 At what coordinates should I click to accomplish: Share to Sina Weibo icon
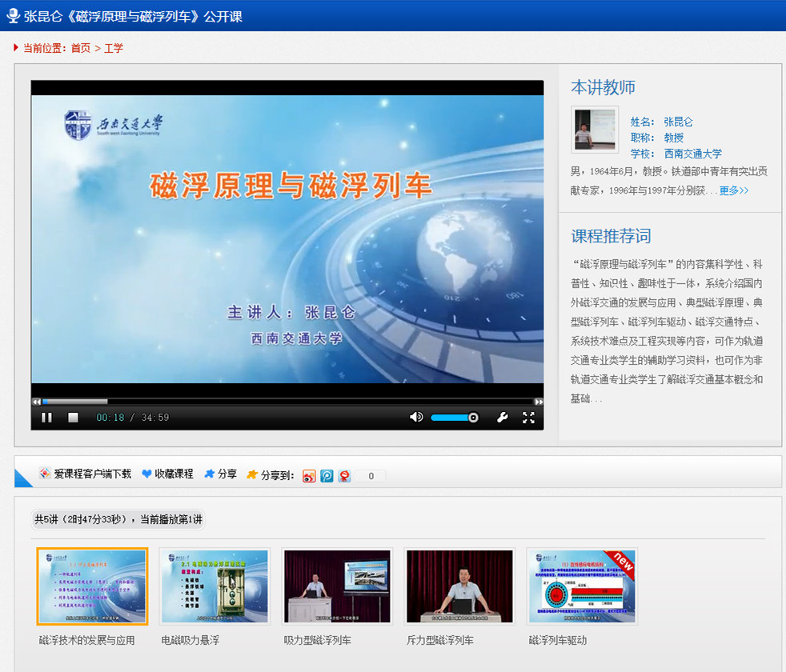point(310,476)
